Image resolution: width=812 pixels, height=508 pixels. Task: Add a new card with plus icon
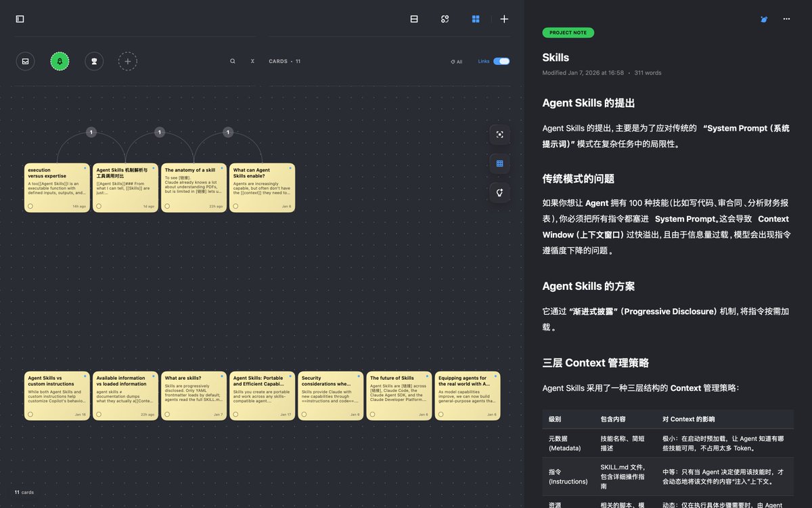pos(504,19)
